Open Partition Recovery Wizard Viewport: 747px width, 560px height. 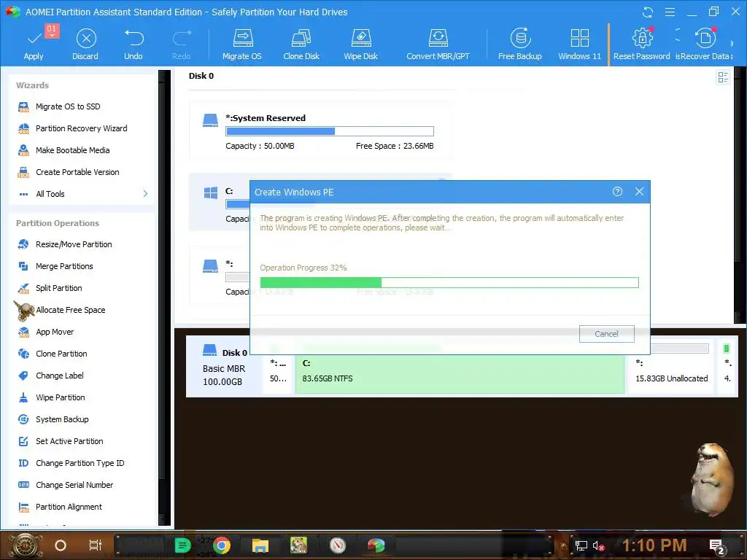pos(81,128)
